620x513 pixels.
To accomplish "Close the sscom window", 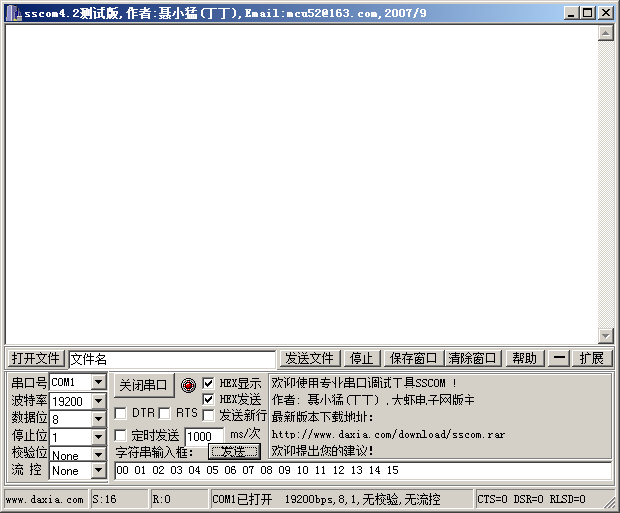I will [x=606, y=13].
